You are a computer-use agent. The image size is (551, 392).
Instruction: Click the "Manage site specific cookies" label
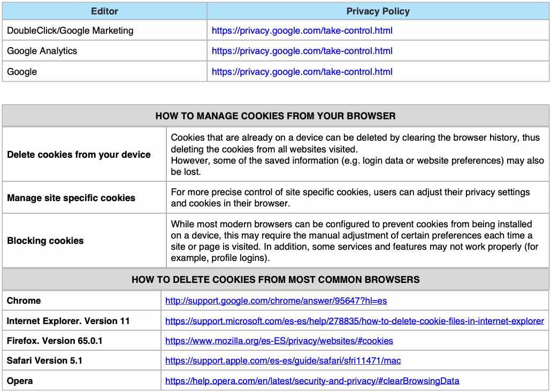(x=71, y=198)
